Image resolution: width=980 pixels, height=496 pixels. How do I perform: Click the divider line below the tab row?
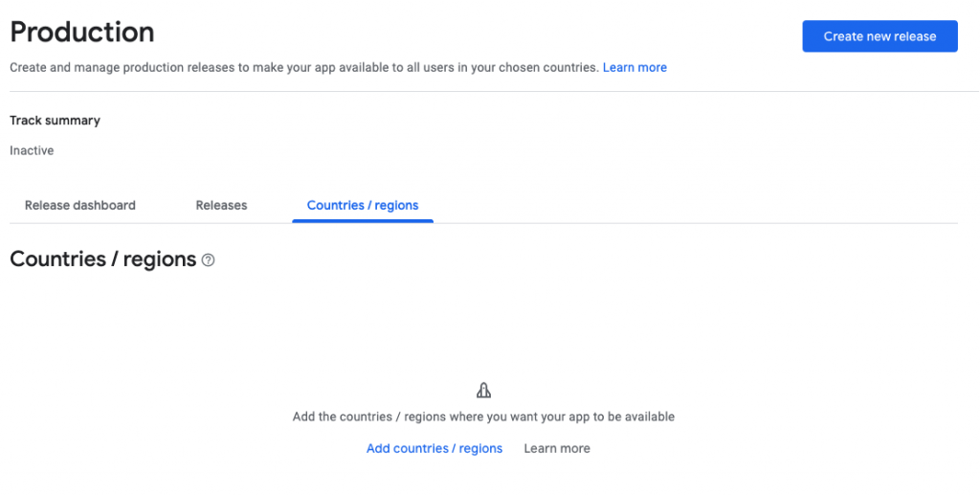[x=670, y=223]
